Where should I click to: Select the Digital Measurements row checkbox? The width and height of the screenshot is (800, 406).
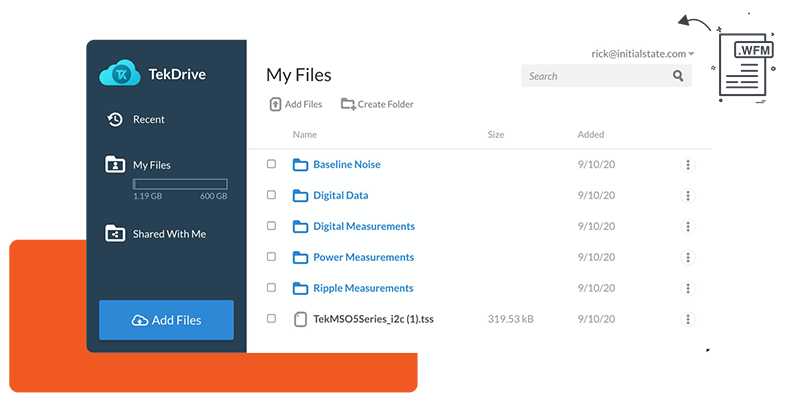pos(271,227)
